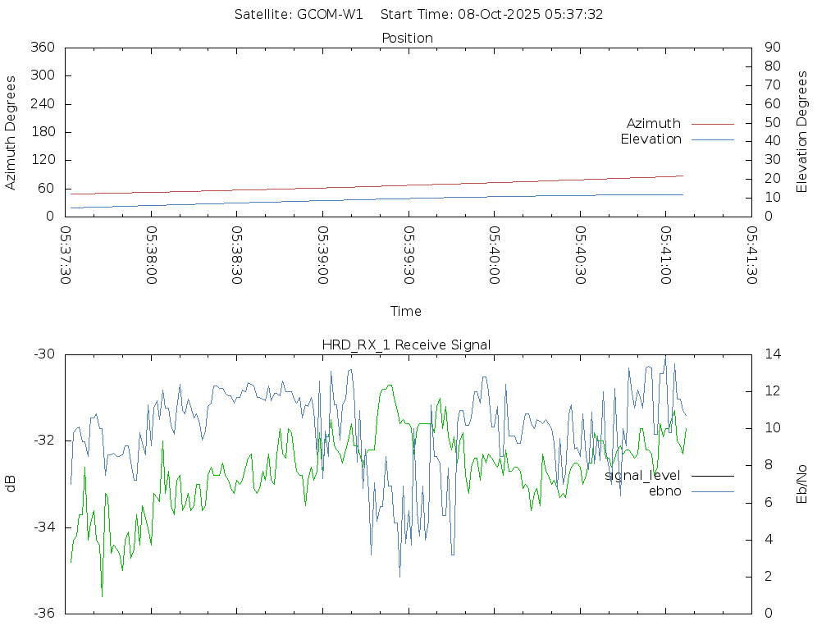Viewport: 840px width, 630px height.
Task: Click the signal_level legend entry
Action: [x=642, y=476]
